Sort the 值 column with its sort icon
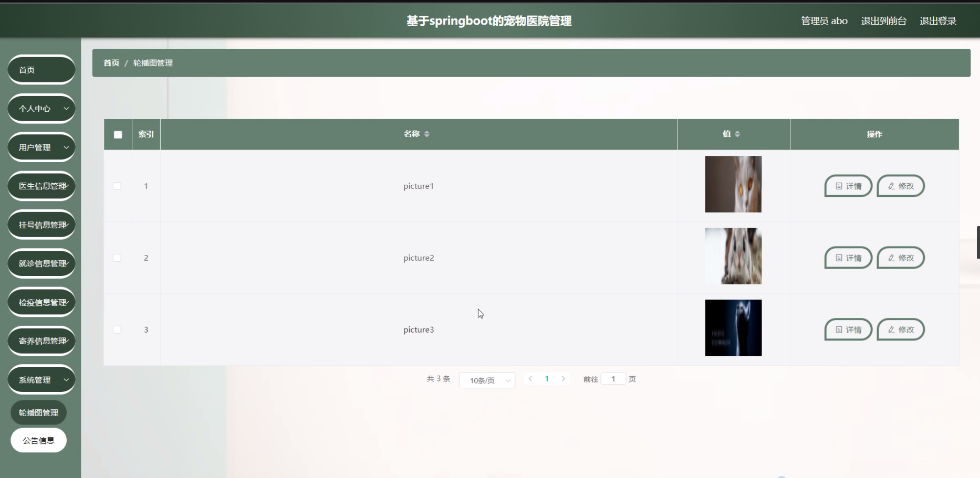Screen dimensions: 980x478 pyautogui.click(x=738, y=134)
